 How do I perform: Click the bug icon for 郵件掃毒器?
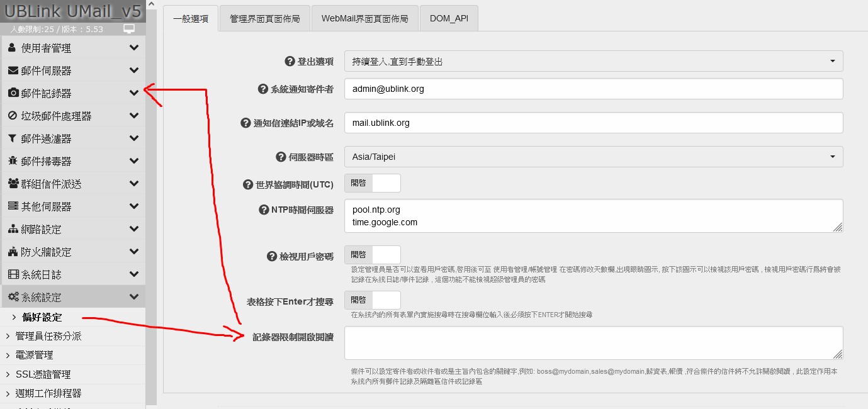(x=13, y=161)
